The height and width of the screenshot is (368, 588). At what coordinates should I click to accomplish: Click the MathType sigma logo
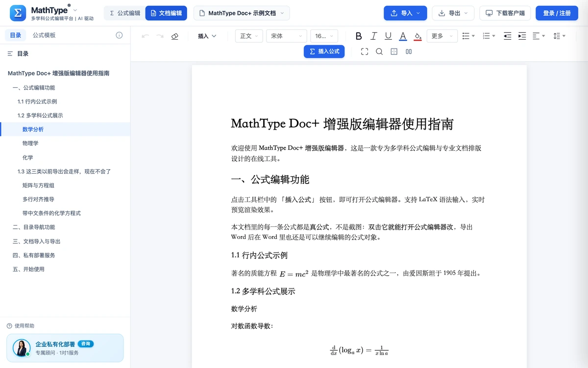click(x=18, y=13)
